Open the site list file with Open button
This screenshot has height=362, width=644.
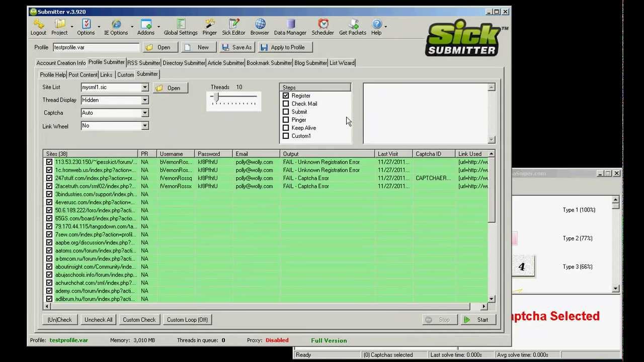[171, 88]
